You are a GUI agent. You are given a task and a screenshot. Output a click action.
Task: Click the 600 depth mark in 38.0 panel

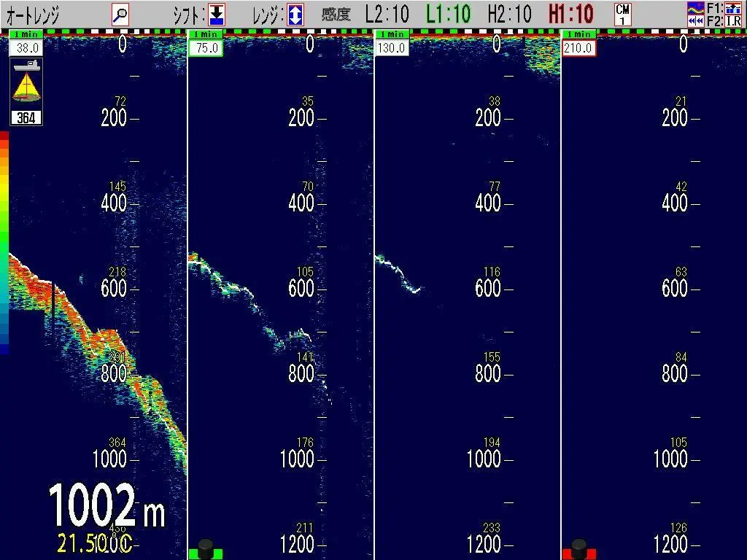click(114, 289)
